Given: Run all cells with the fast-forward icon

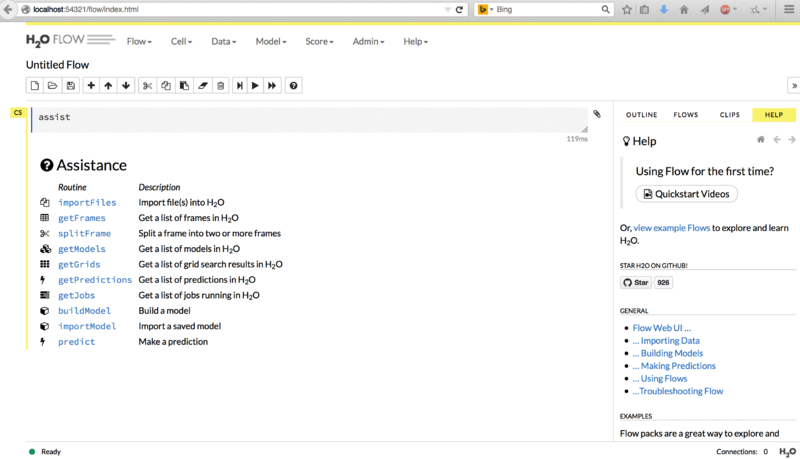Looking at the screenshot, I should [272, 86].
